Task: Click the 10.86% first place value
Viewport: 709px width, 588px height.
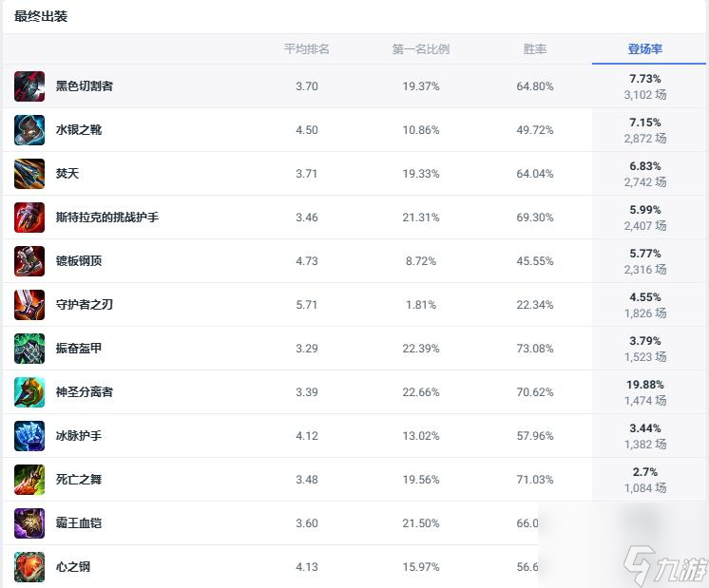Action: [421, 130]
